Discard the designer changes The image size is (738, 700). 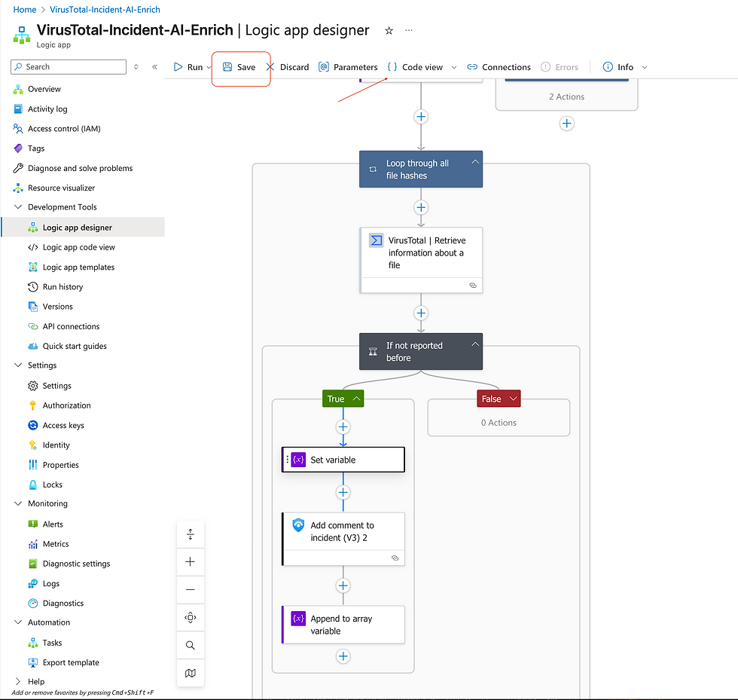pos(288,67)
